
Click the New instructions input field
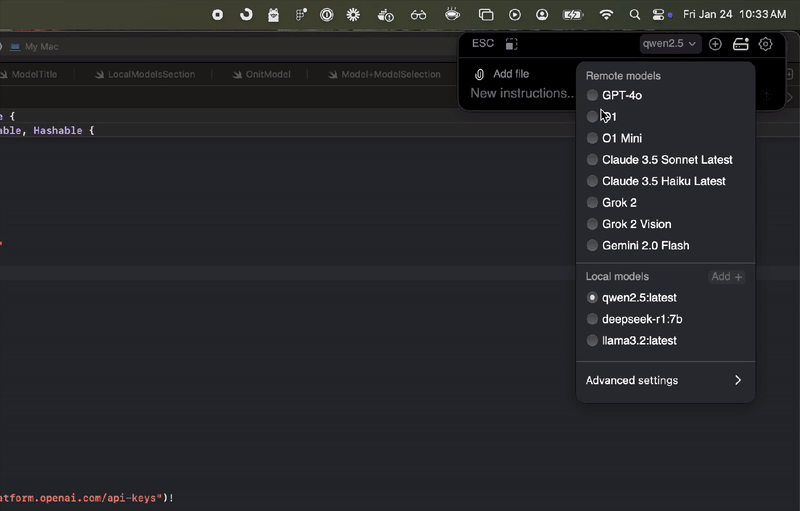522,94
